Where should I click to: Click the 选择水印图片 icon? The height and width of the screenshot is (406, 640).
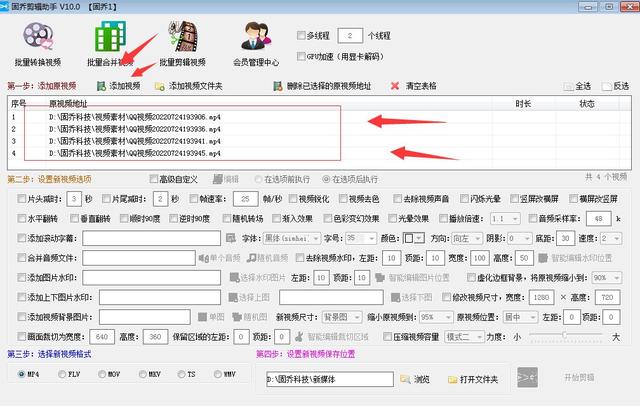coord(234,278)
